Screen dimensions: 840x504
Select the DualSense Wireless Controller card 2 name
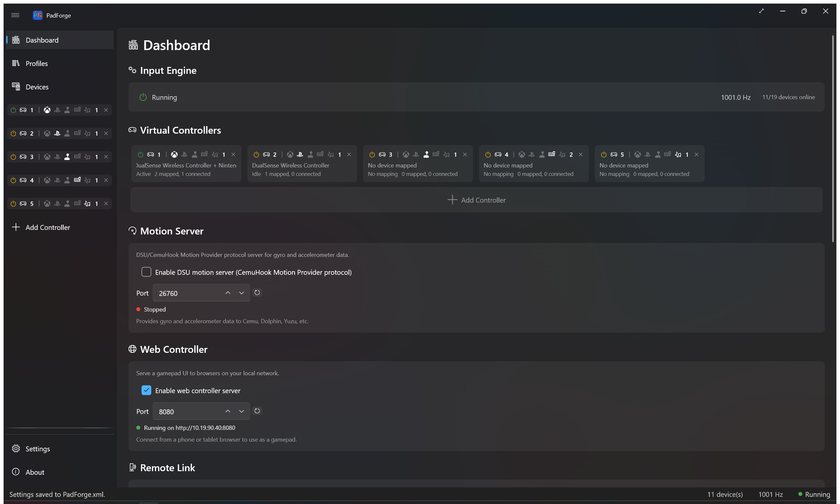pyautogui.click(x=291, y=166)
